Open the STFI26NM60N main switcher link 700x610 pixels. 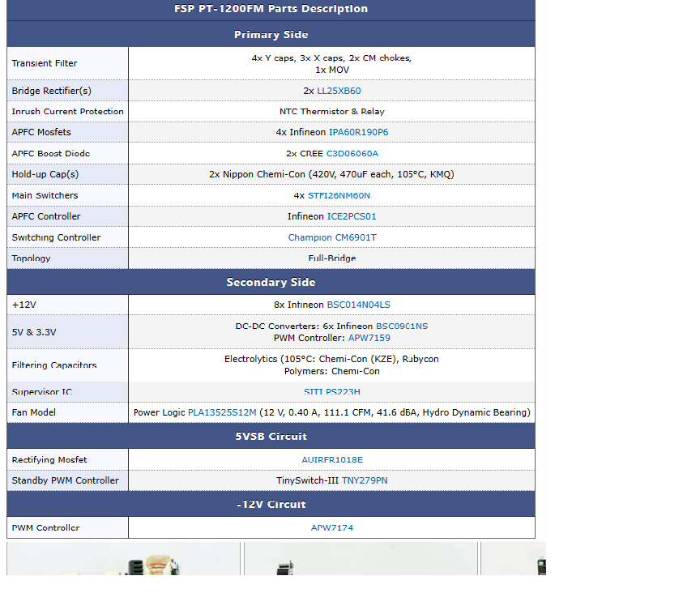point(339,195)
